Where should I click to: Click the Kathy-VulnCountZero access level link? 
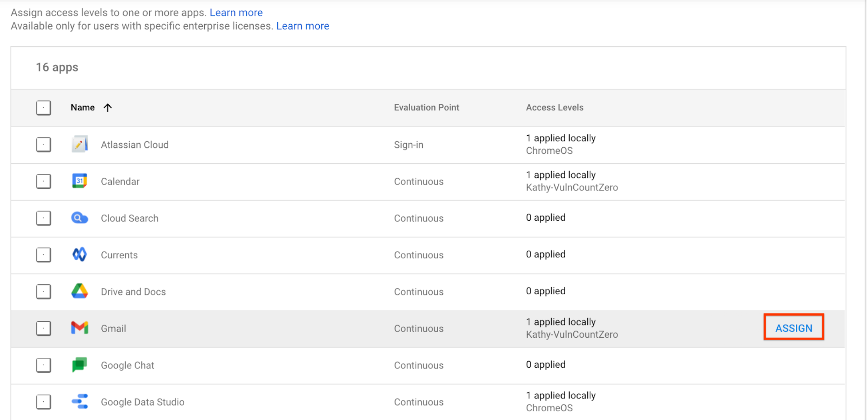(x=573, y=334)
